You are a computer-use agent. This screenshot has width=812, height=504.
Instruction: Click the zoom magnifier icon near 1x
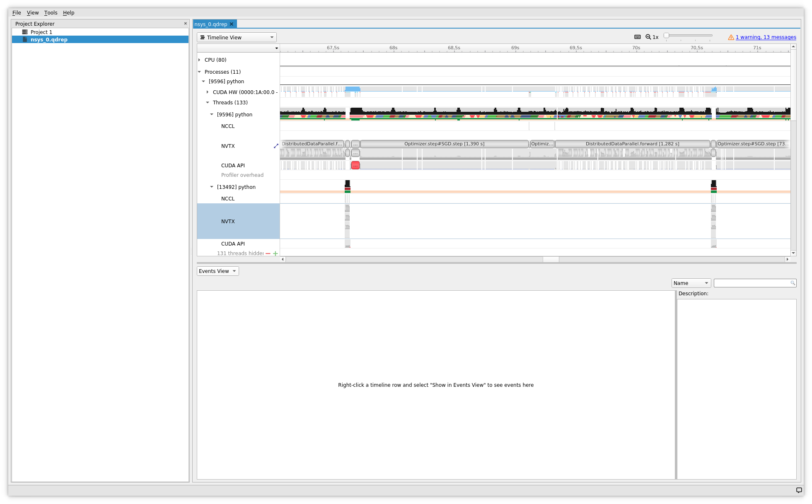tap(648, 37)
